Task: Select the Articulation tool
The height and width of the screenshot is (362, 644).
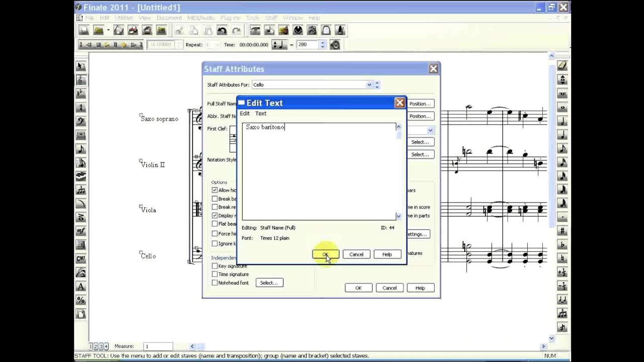Action: 80,218
